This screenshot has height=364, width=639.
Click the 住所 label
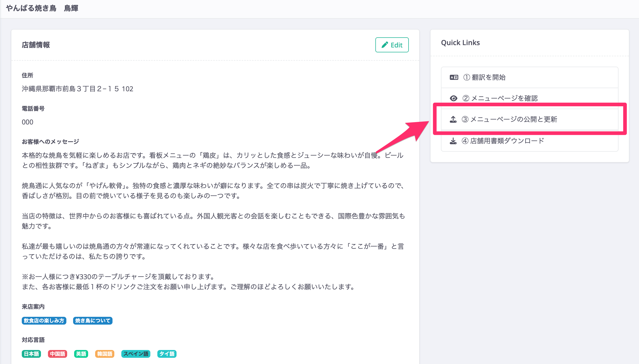[27, 75]
